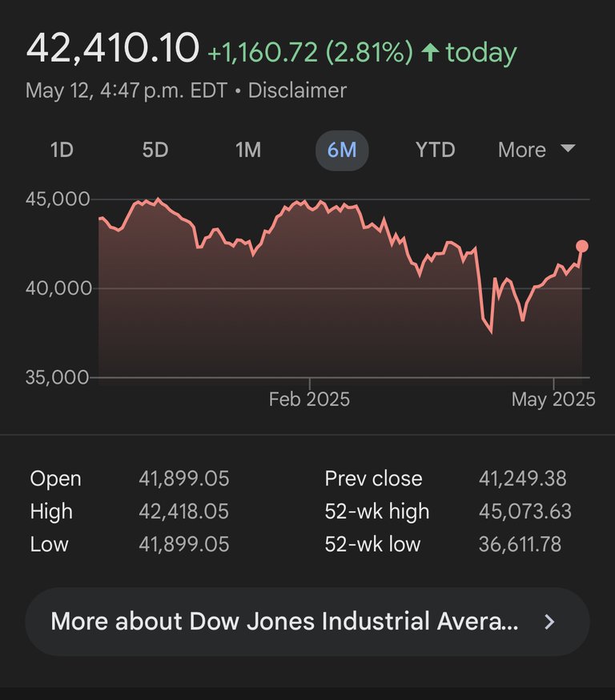Open More about Dow Jones Industrial Average

pyautogui.click(x=284, y=622)
